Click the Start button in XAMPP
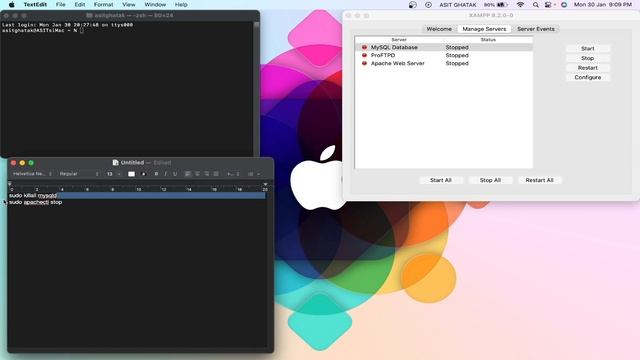Viewport: 640px width, 360px height. point(587,49)
